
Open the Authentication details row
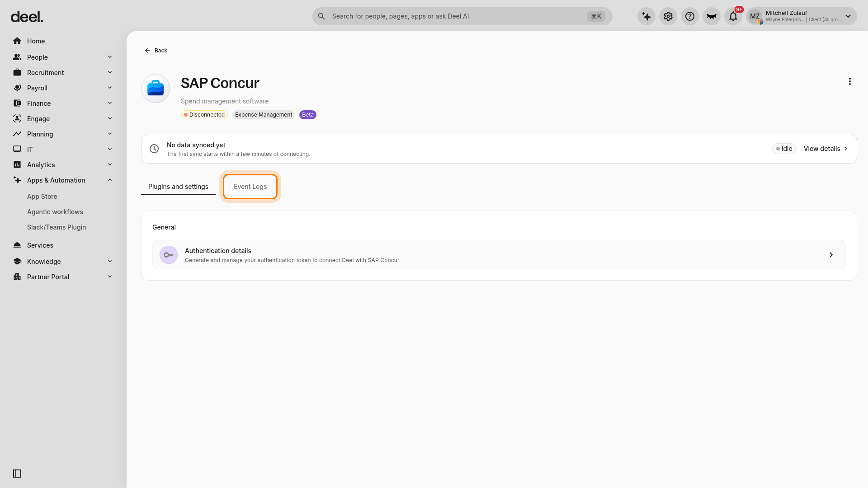499,255
